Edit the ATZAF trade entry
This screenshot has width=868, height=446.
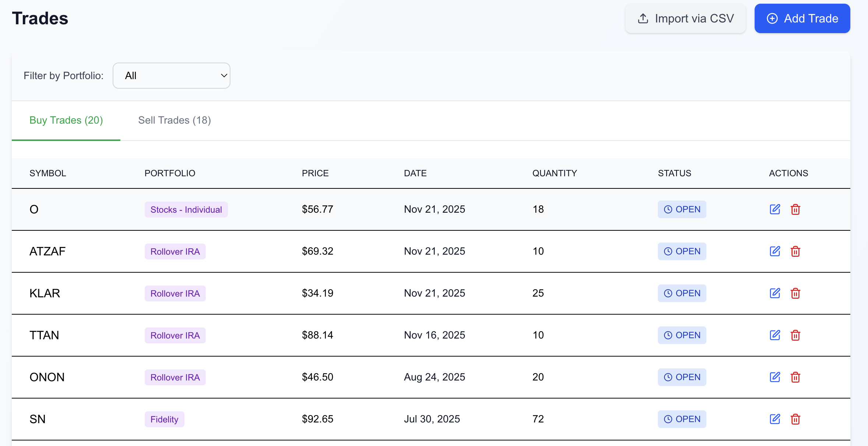point(775,251)
